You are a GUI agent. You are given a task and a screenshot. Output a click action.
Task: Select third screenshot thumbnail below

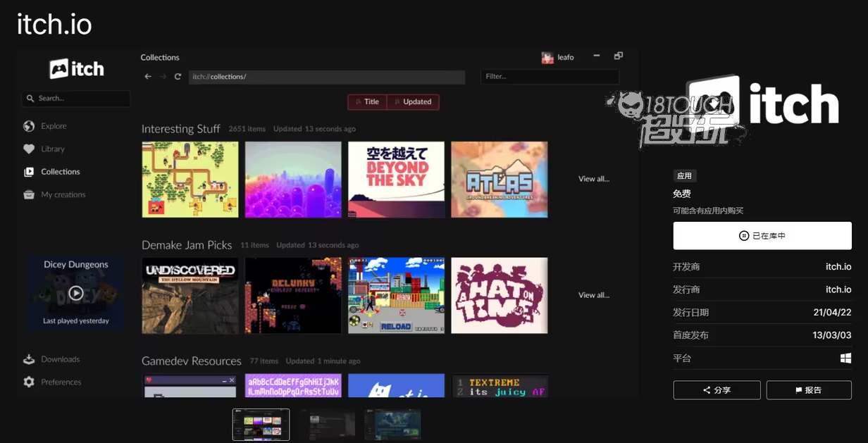[392, 425]
